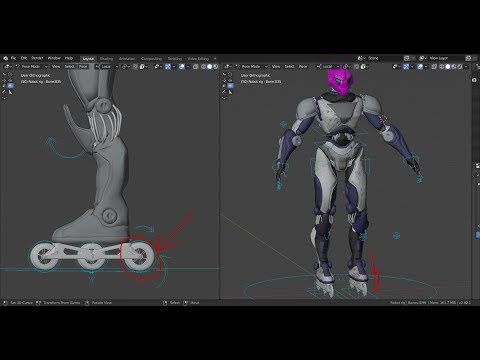This screenshot has width=480, height=360.
Task: Select wireframe shading in right viewport
Action: pos(442,67)
